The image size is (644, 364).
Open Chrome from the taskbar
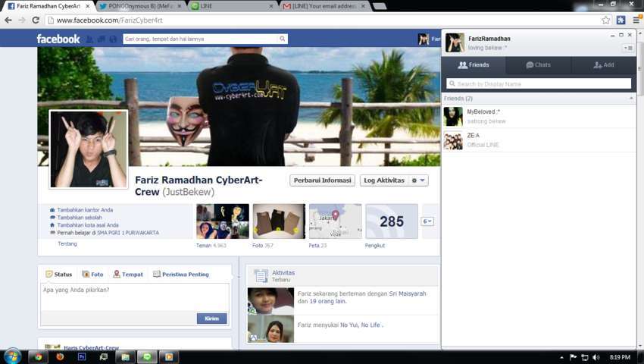point(38,357)
